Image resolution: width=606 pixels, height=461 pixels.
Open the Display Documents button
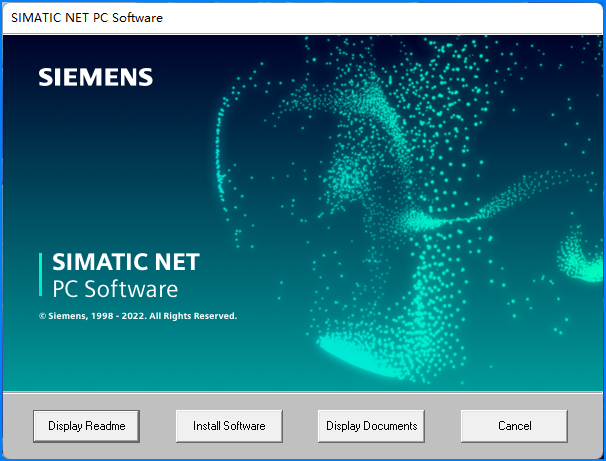pos(371,426)
